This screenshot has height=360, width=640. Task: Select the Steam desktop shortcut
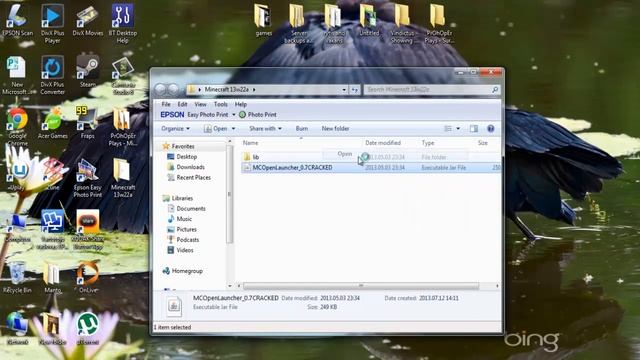[x=87, y=72]
